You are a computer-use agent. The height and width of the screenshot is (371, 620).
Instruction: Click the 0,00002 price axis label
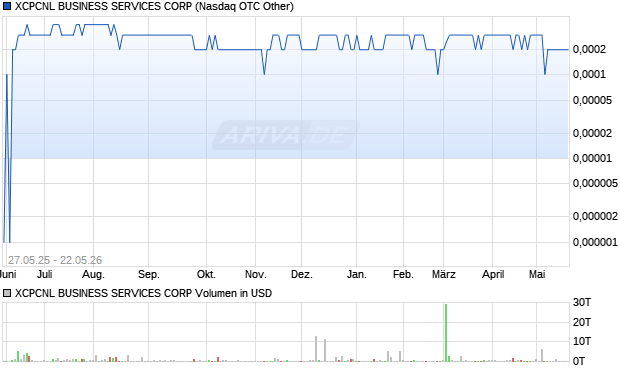(x=592, y=133)
